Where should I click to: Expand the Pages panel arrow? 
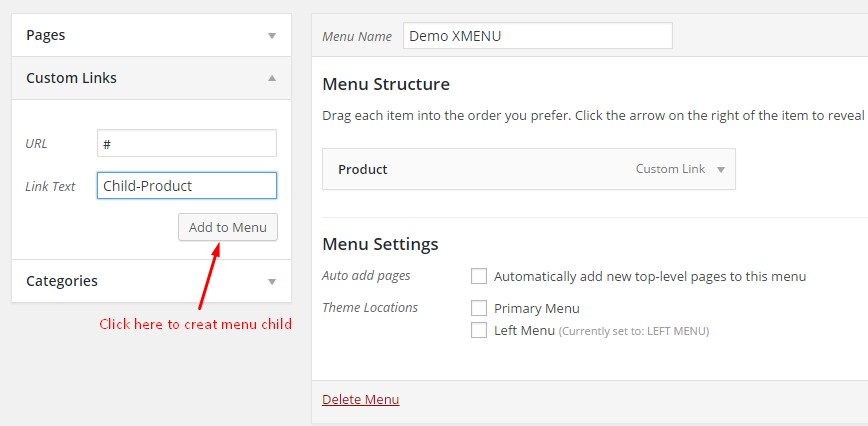[x=272, y=36]
